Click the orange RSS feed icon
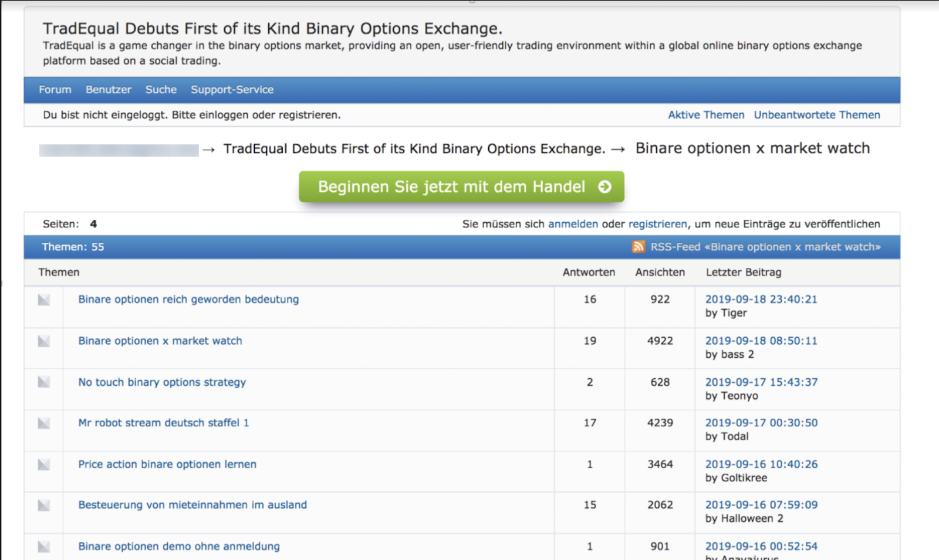The image size is (939, 560). [x=638, y=247]
